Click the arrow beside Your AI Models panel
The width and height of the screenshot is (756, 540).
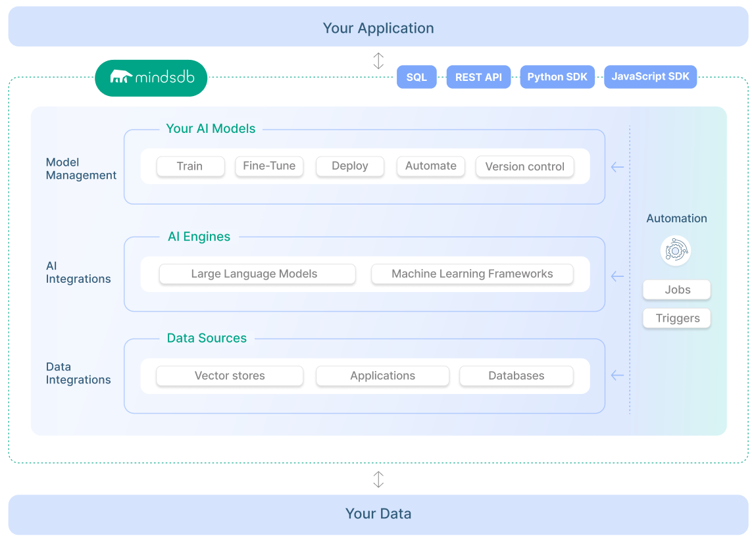pyautogui.click(x=617, y=167)
